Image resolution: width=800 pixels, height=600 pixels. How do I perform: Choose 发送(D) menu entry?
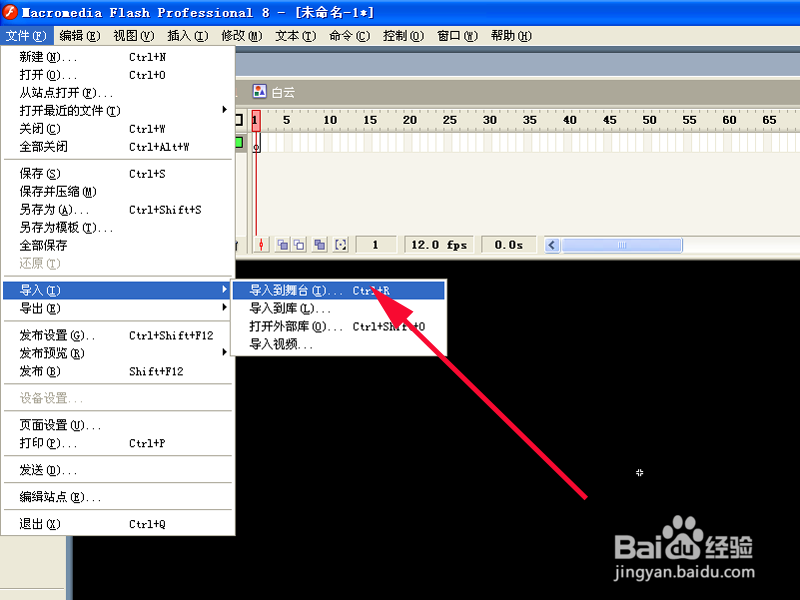(117, 470)
